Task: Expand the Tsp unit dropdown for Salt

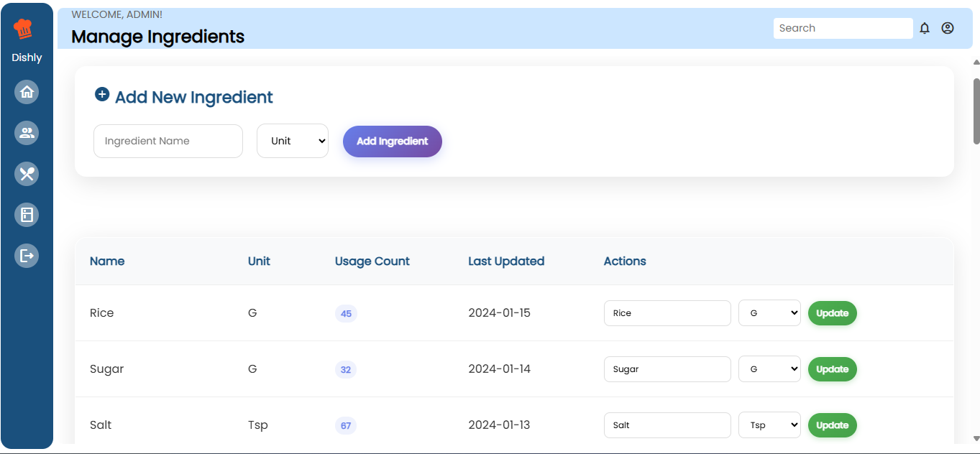Action: (769, 425)
